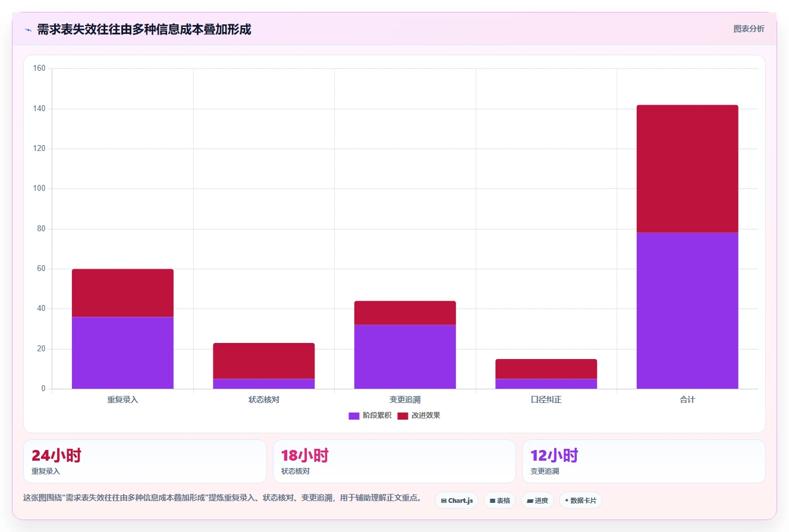Screen dimensions: 789x532
Task: Click the 60 y-axis tick label
Action: pyautogui.click(x=41, y=269)
